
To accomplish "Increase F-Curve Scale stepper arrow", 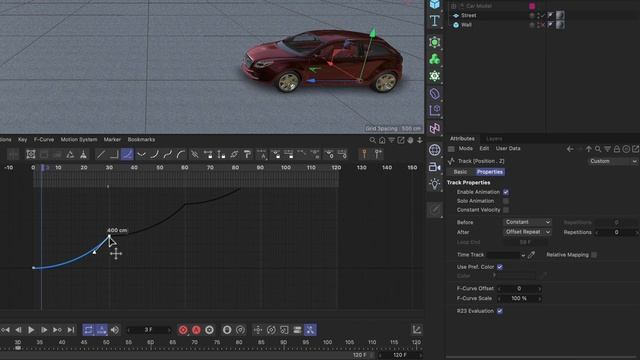I will [x=540, y=298].
